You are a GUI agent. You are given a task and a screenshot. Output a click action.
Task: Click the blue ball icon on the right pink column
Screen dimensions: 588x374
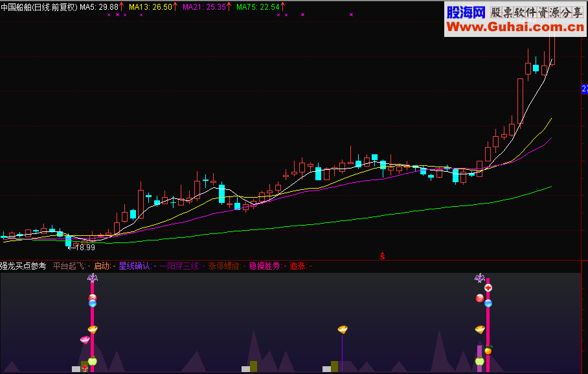pyautogui.click(x=488, y=303)
